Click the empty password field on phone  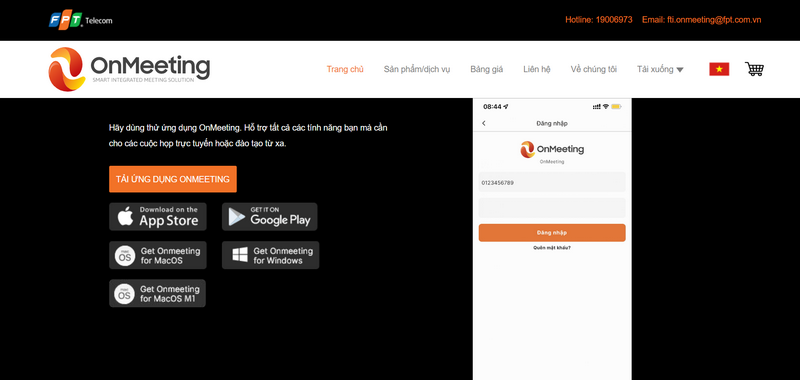pos(552,208)
